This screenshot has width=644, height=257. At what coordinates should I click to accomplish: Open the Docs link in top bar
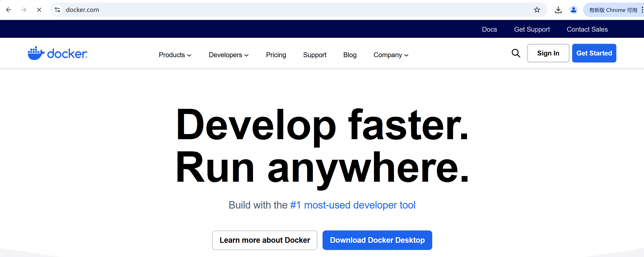[489, 29]
